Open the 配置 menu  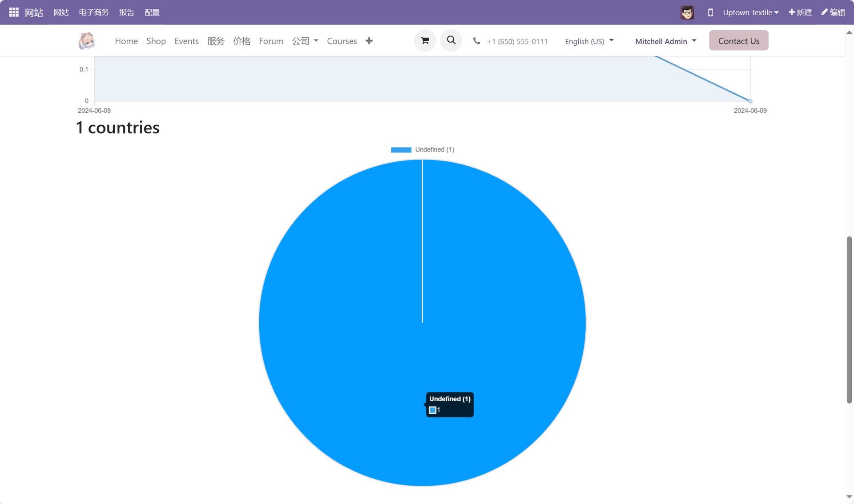tap(152, 12)
